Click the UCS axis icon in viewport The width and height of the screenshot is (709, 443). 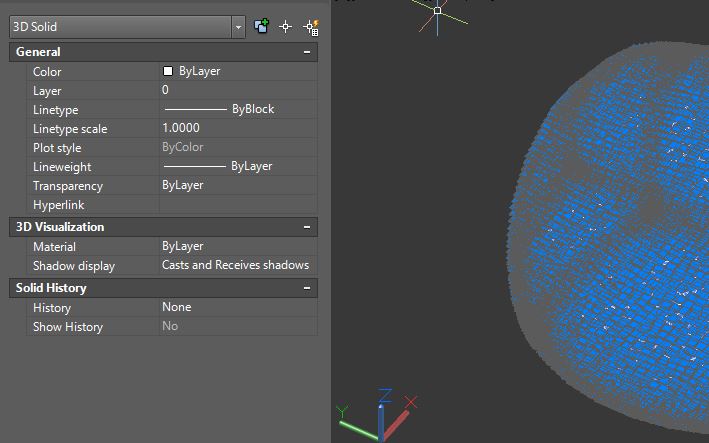tap(377, 415)
